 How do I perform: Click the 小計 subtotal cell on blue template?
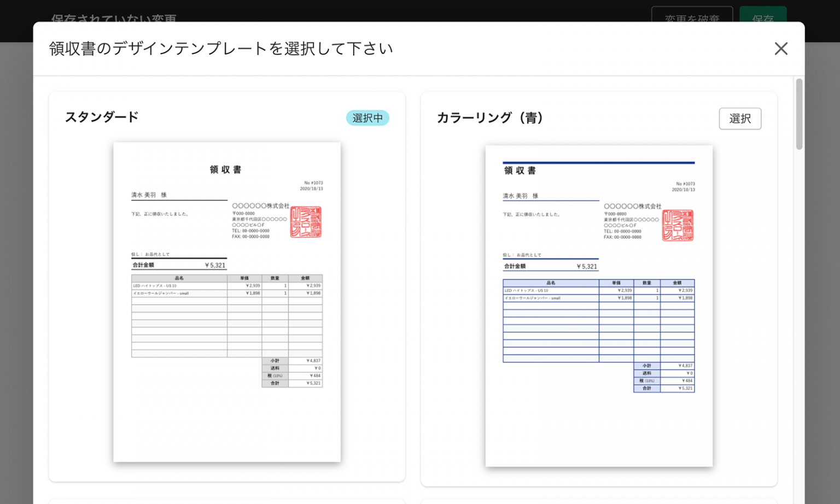[646, 366]
